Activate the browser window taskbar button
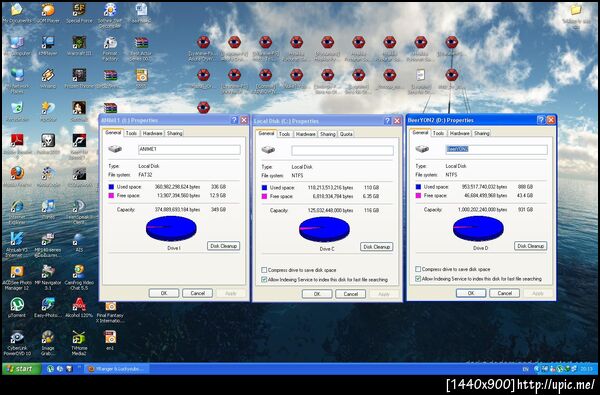600x395 pixels. 116,369
